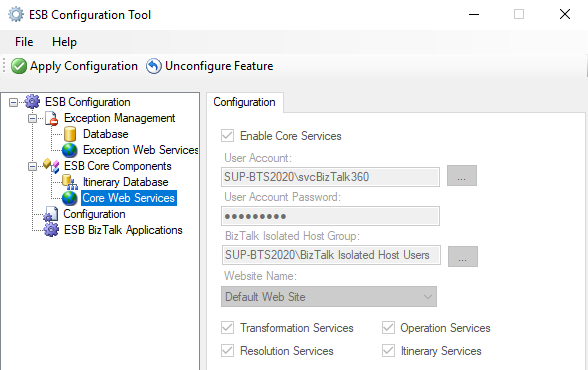Select the ESB BizTalk Applications tree label
This screenshot has width=588, height=370.
click(x=123, y=230)
